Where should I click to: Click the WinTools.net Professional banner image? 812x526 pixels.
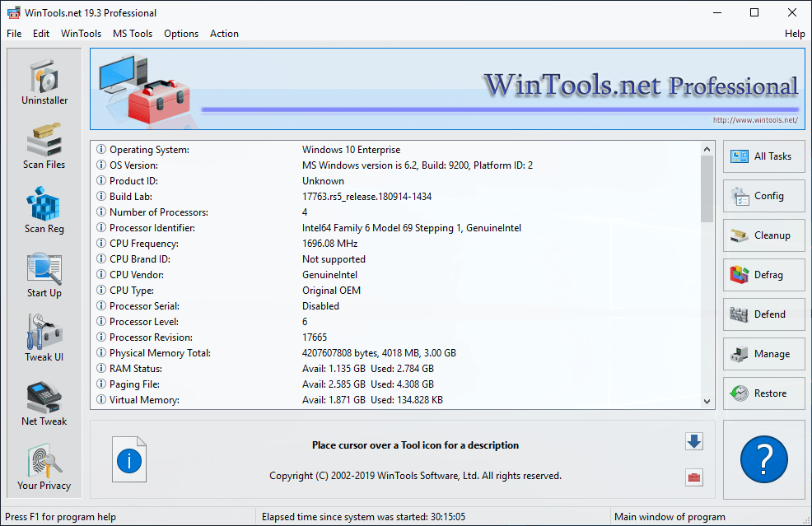[x=447, y=89]
